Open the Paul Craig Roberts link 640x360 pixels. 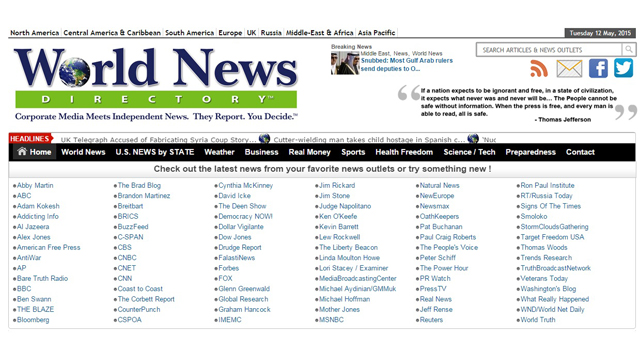point(448,237)
